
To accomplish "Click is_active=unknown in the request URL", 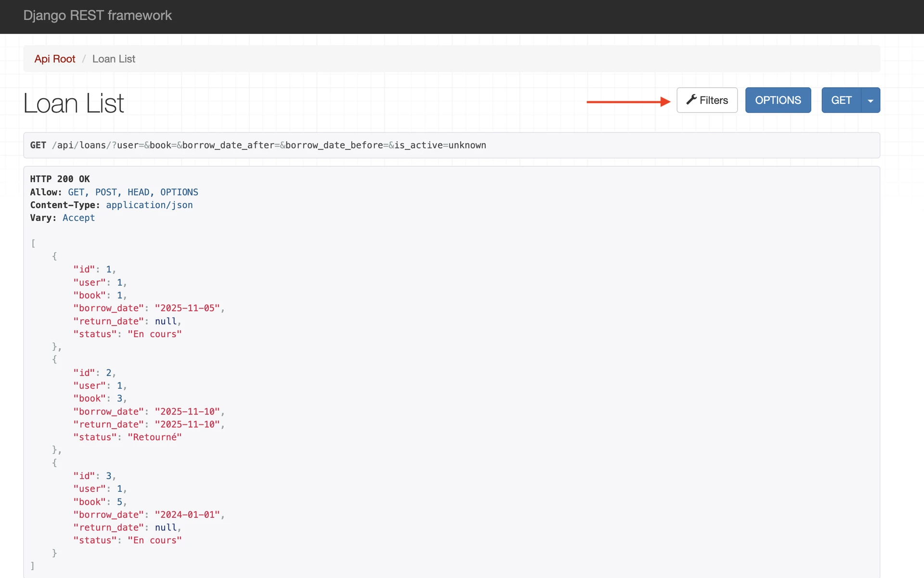I will pos(440,145).
